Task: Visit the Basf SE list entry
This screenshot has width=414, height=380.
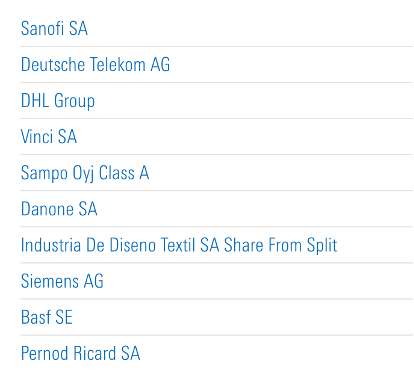Action: coord(47,317)
